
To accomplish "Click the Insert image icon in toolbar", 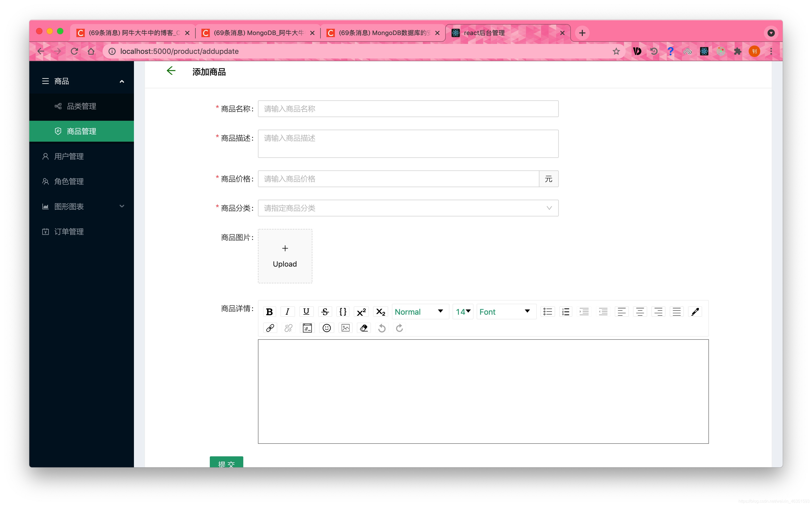I will (x=345, y=327).
